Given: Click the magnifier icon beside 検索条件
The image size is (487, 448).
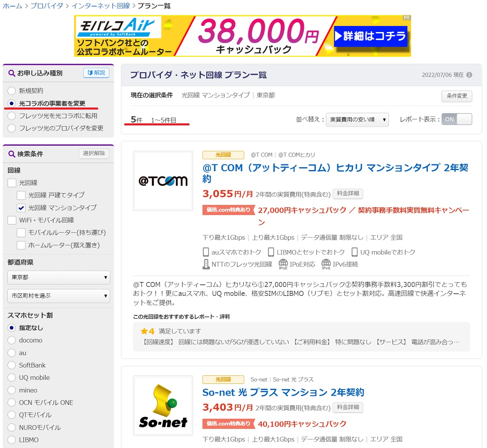Looking at the screenshot, I should 12,154.
